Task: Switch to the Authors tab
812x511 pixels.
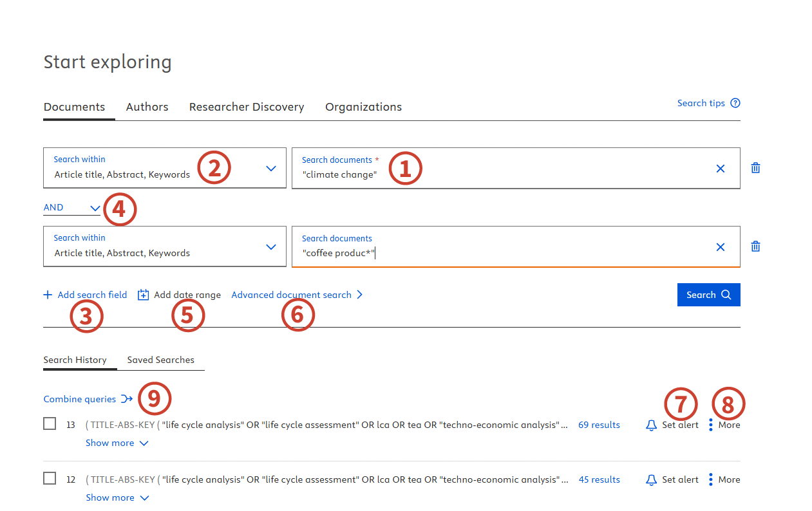Action: pyautogui.click(x=147, y=107)
